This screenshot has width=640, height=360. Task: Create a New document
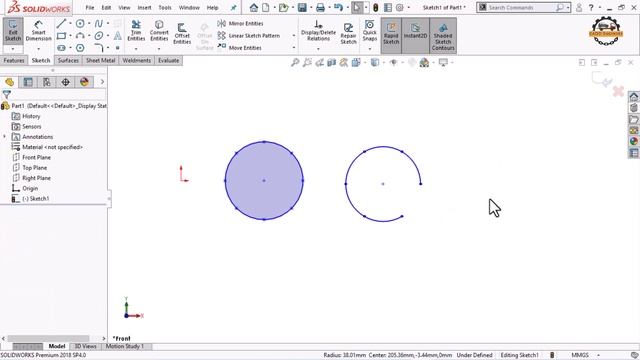point(266,7)
